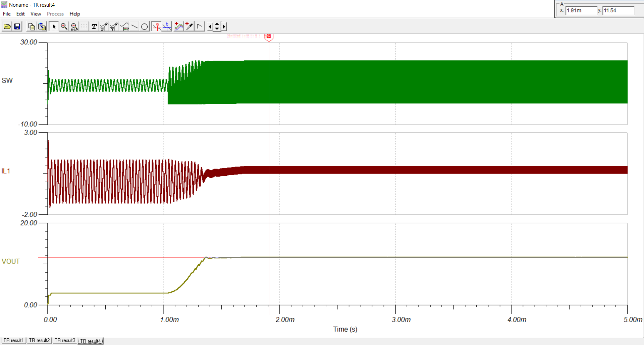Click the VOUT curve label
Image resolution: width=644 pixels, height=345 pixels.
[x=11, y=261]
